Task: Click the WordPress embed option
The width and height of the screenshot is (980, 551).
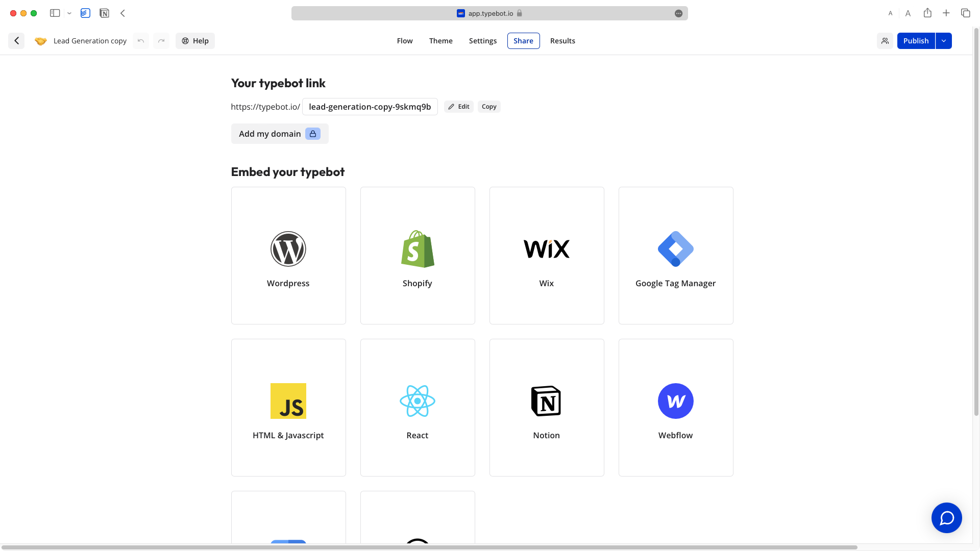Action: coord(288,255)
